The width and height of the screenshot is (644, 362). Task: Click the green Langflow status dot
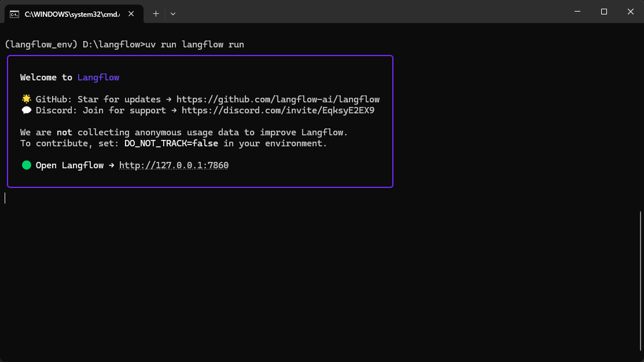pyautogui.click(x=26, y=165)
